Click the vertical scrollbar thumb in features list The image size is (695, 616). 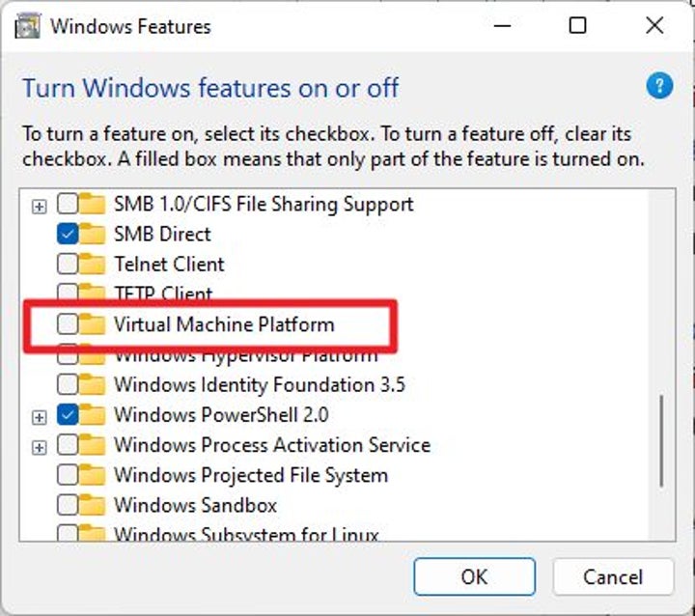tap(661, 439)
